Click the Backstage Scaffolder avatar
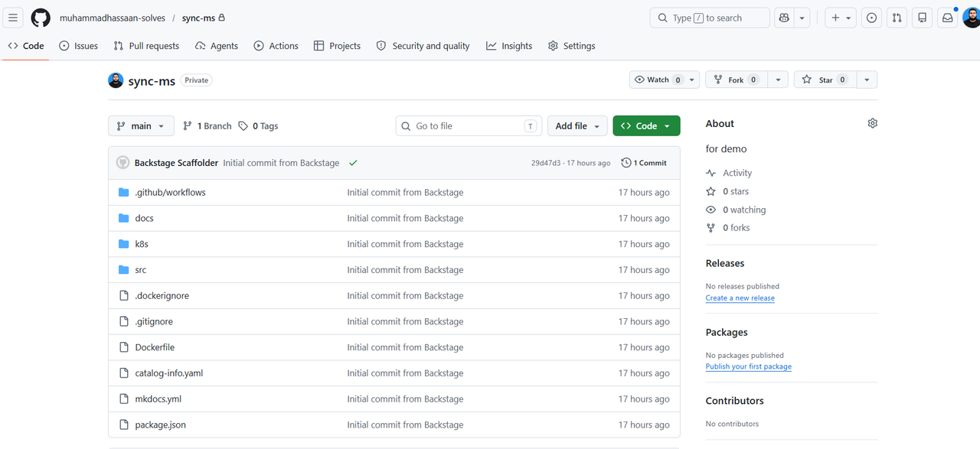Screen dimensions: 980x449 pyautogui.click(x=122, y=163)
